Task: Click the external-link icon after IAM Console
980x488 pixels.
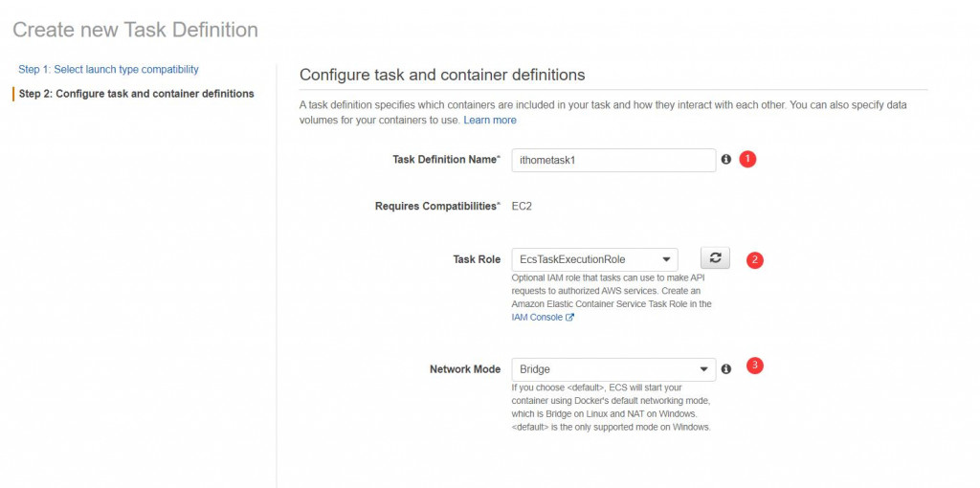Action: click(570, 318)
